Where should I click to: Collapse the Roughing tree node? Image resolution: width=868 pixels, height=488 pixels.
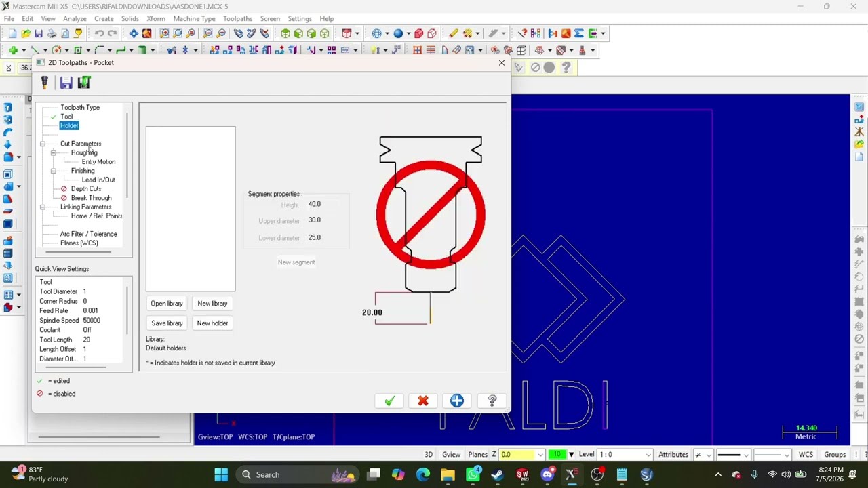[x=54, y=152]
